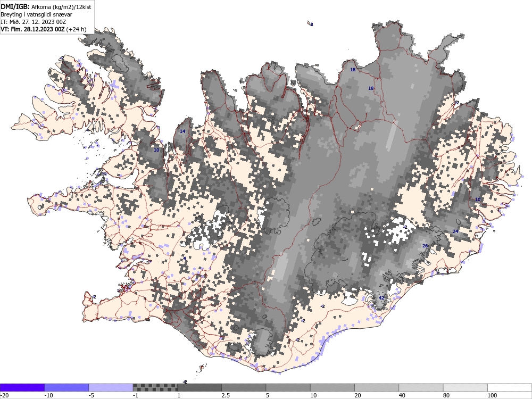Click the medium purple -10 to -5 legend swatch

[66, 387]
